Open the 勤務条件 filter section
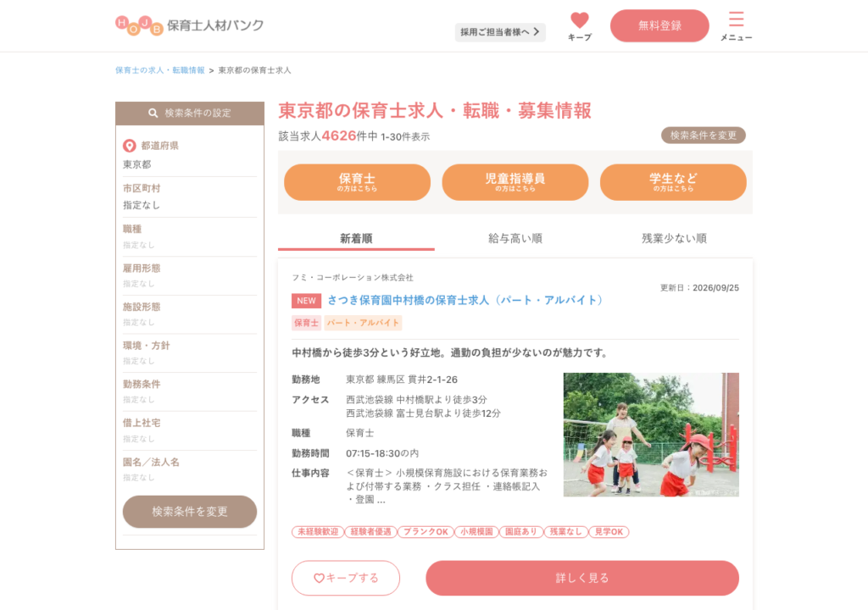This screenshot has width=868, height=610. point(190,392)
